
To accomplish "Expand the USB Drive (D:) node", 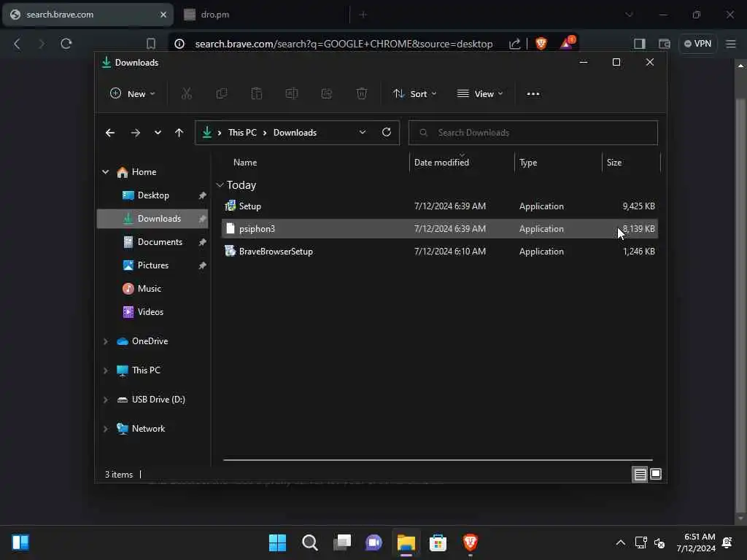I will pyautogui.click(x=105, y=400).
